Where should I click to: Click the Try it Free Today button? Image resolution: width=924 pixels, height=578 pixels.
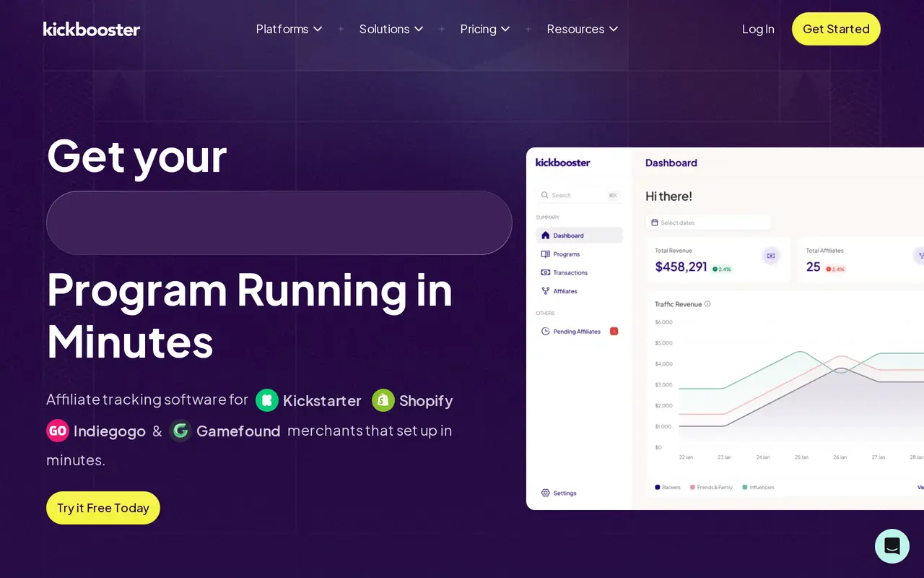pos(103,508)
